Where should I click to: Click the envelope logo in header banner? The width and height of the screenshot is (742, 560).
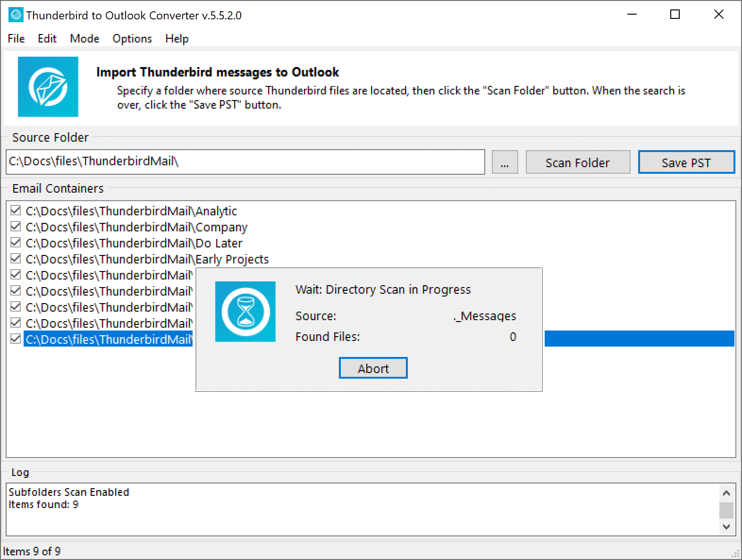coord(48,87)
